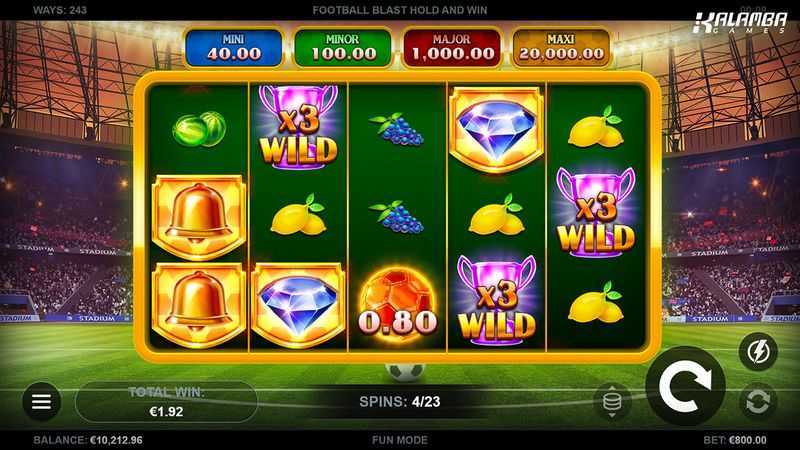Open the hamburger menu

click(41, 402)
